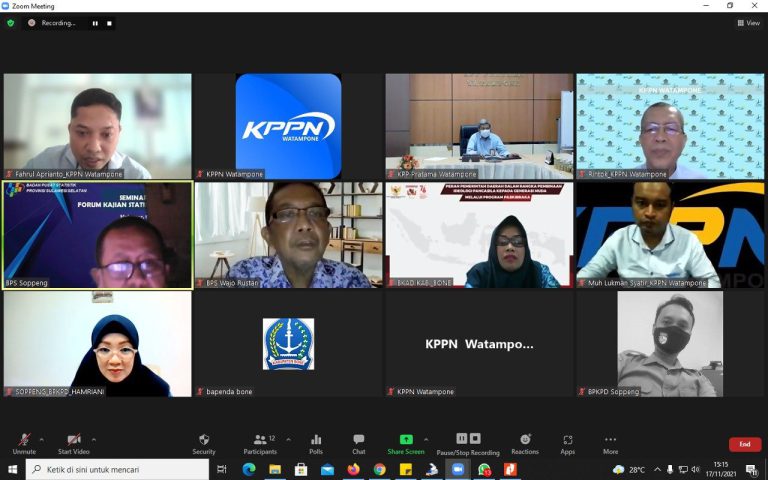
Task: Expand audio options arrow next to Unmute
Action: (x=42, y=439)
